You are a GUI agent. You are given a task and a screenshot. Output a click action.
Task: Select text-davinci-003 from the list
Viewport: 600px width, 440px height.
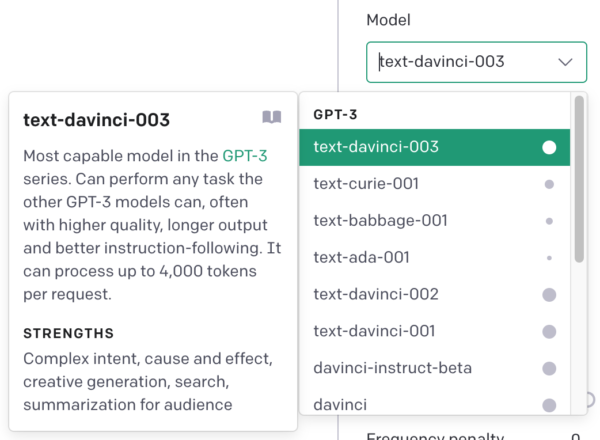(x=376, y=147)
